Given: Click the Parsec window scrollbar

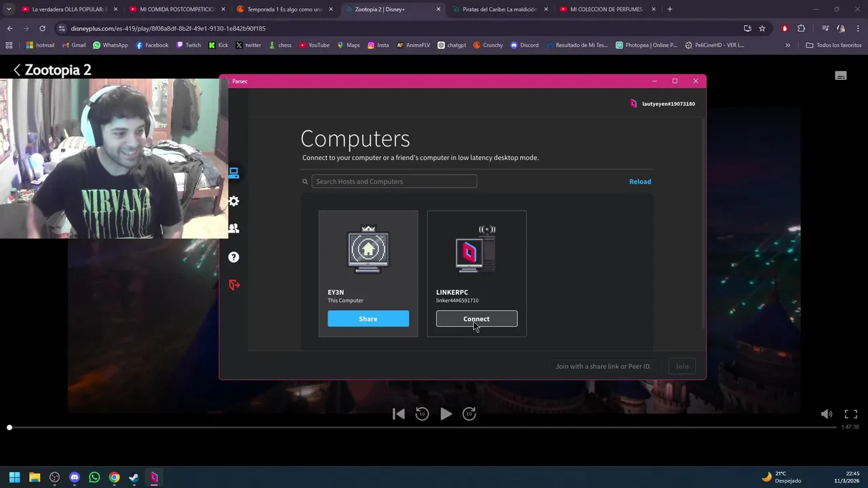Looking at the screenshot, I should 703,224.
